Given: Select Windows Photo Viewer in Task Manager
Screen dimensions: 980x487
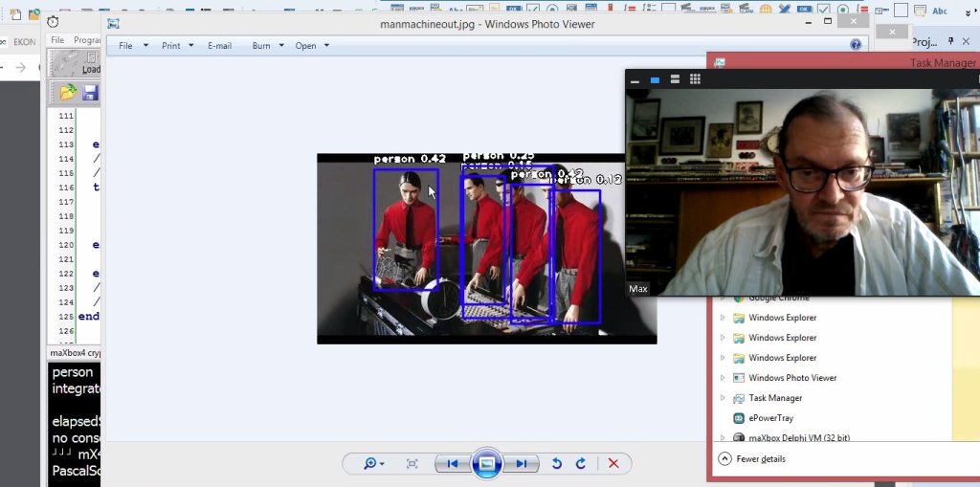Looking at the screenshot, I should (x=792, y=378).
